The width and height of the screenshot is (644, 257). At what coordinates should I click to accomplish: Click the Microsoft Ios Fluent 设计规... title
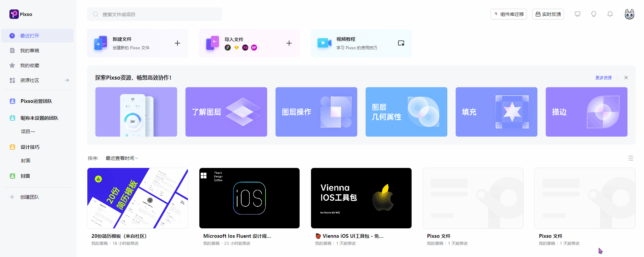pos(237,236)
